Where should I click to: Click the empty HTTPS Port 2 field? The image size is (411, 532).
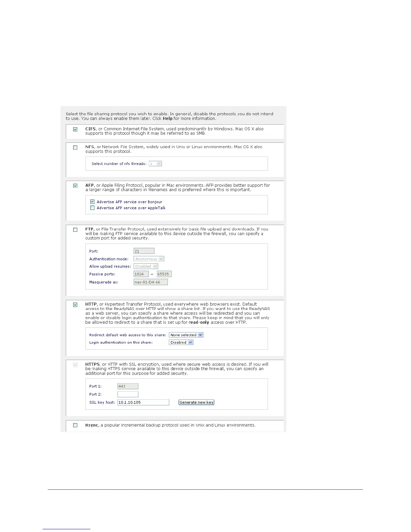point(128,394)
